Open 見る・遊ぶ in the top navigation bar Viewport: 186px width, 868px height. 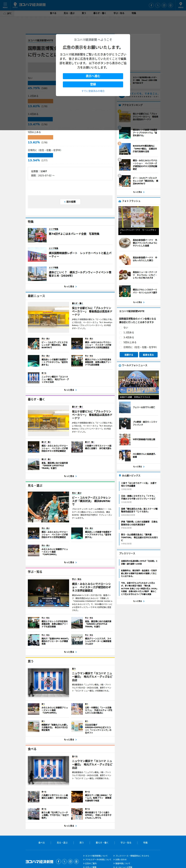(69, 13)
